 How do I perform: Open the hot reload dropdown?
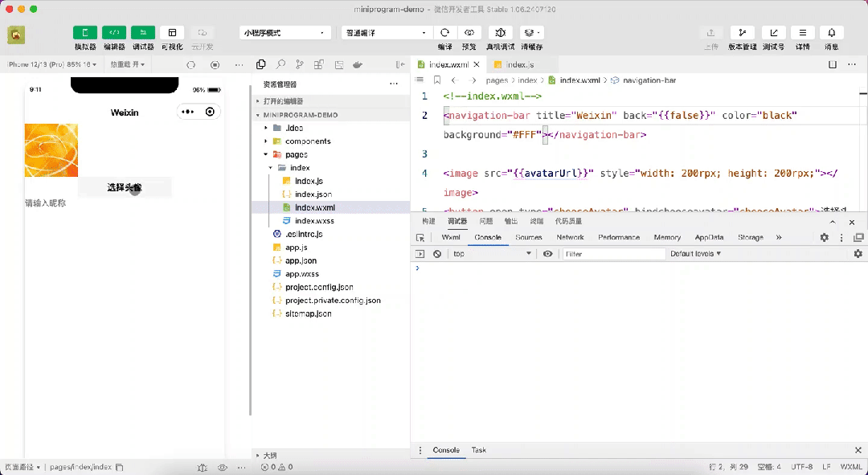[127, 65]
